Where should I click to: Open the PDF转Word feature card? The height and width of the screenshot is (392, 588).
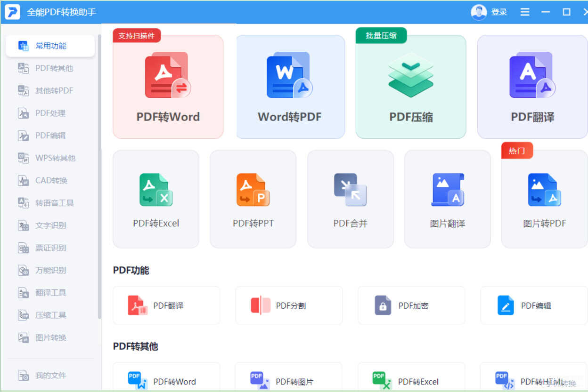(x=168, y=87)
